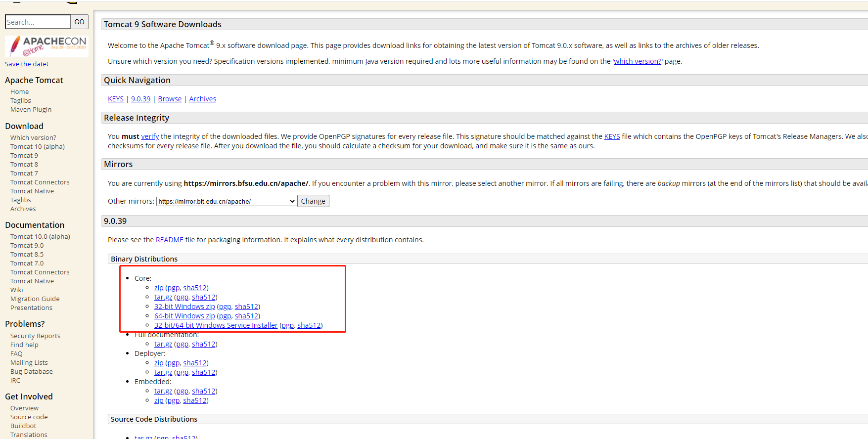
Task: Open the FAQ sidebar link
Action: pos(16,354)
